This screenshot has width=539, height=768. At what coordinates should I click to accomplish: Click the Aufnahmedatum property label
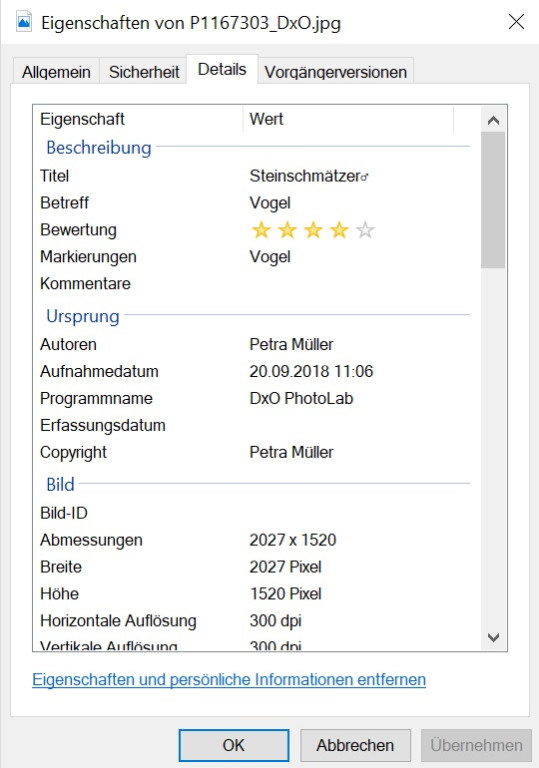tap(99, 371)
